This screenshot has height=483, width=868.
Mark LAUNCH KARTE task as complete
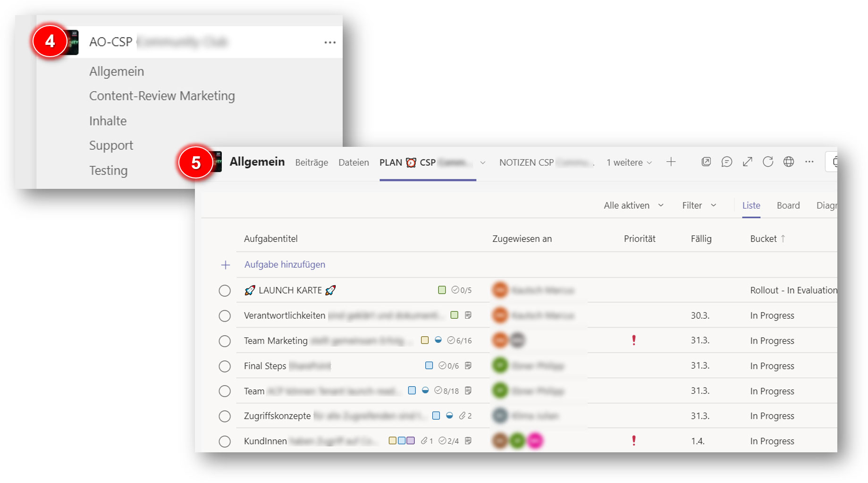click(225, 290)
